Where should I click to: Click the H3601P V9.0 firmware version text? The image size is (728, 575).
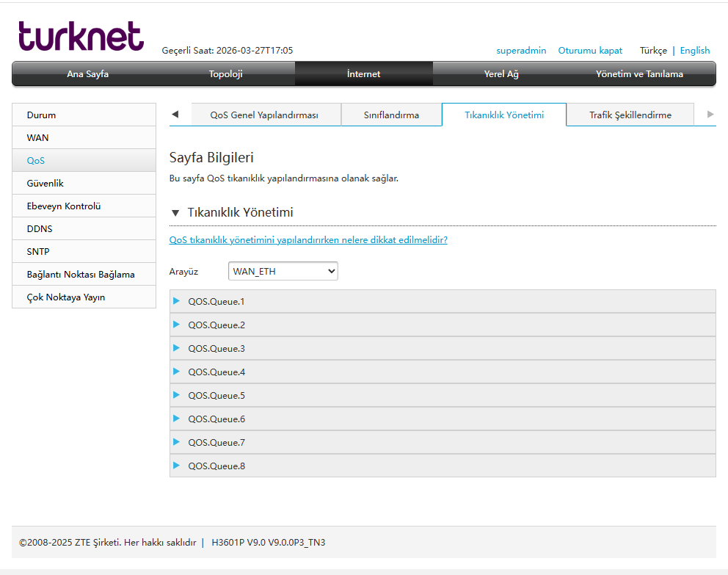tap(269, 542)
